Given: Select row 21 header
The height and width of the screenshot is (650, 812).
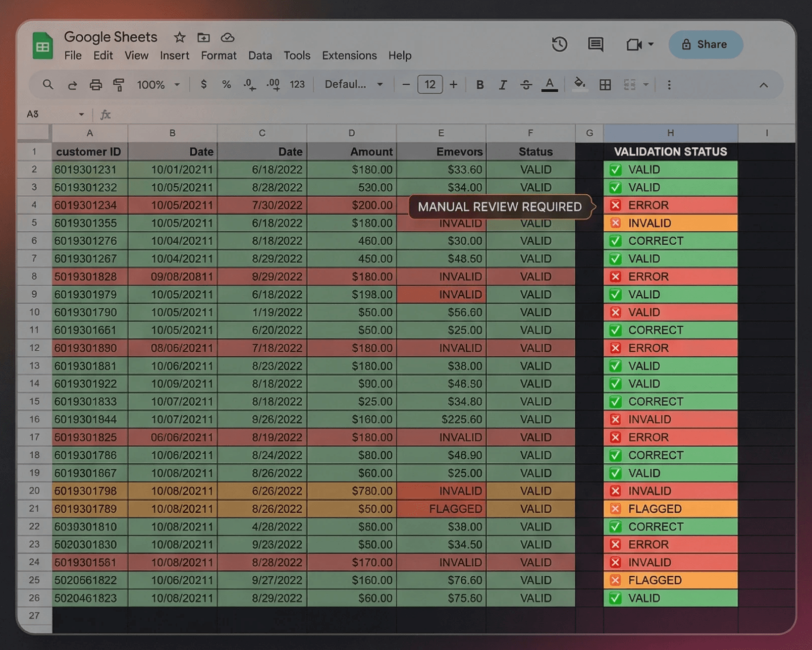Looking at the screenshot, I should click(34, 509).
